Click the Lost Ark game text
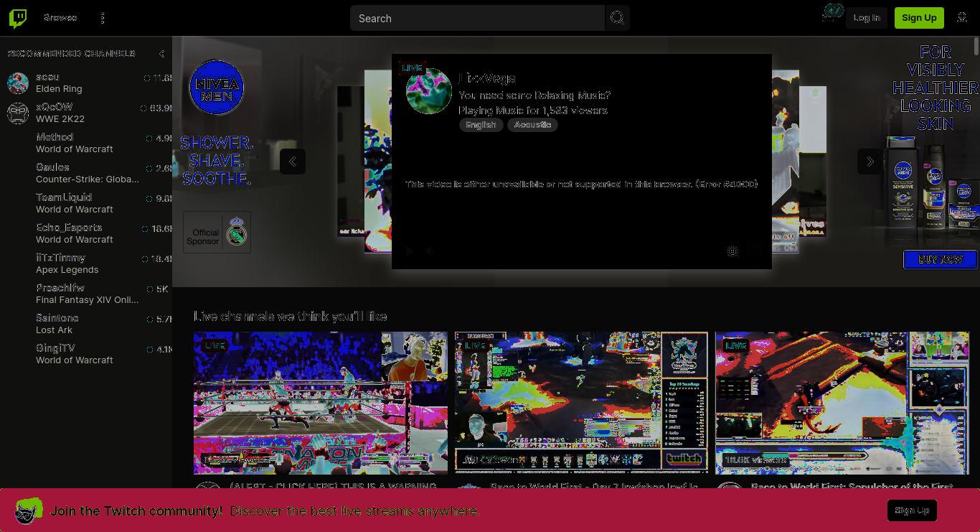The width and height of the screenshot is (980, 532). pos(54,330)
